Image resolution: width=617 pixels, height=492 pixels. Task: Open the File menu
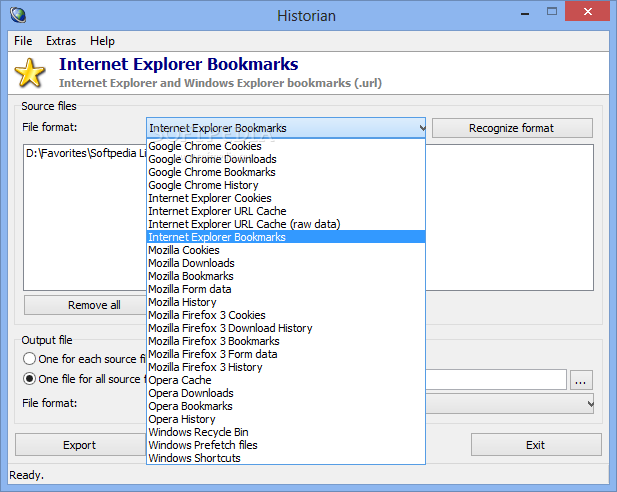point(23,41)
